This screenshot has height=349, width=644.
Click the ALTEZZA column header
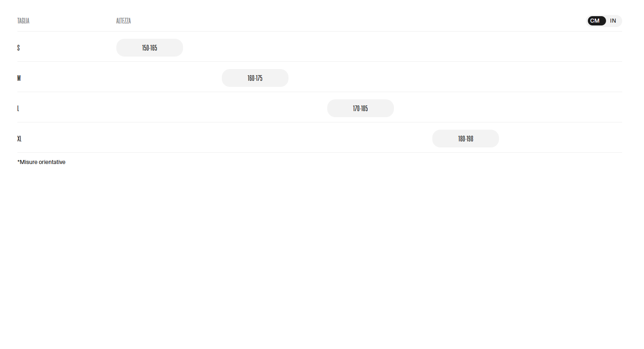[123, 21]
